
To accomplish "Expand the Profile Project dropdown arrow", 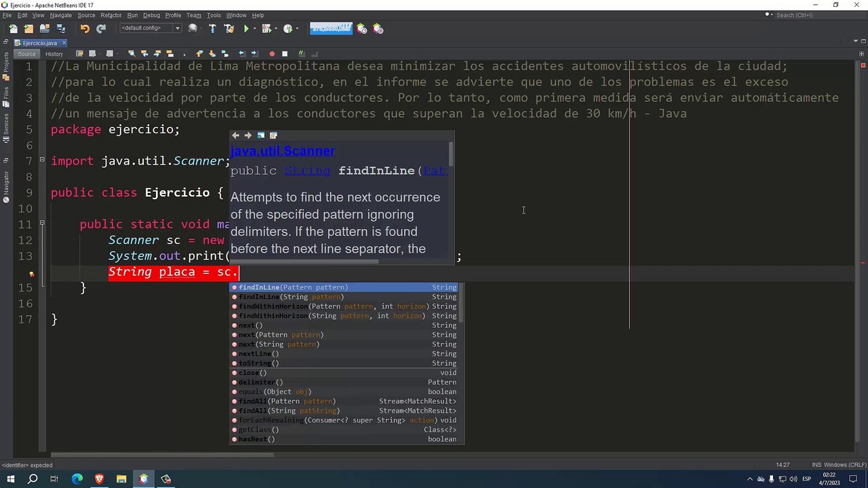I will pyautogui.click(x=297, y=28).
